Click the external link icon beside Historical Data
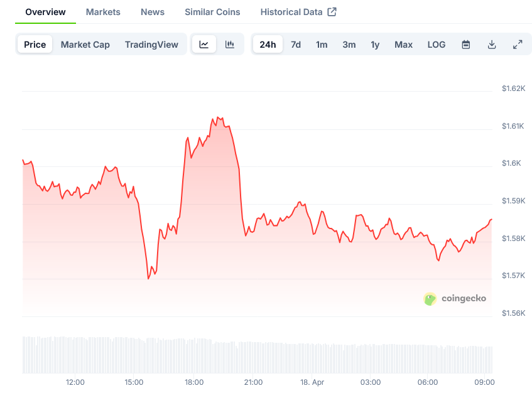532x398 pixels. tap(332, 12)
